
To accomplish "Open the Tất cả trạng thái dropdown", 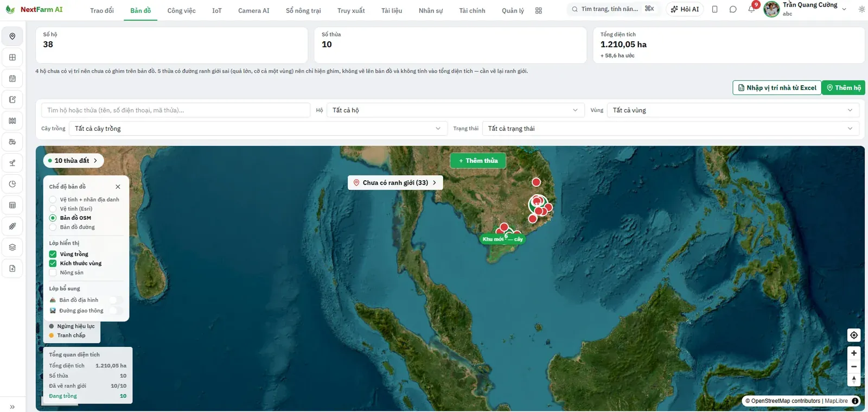I will tap(671, 129).
